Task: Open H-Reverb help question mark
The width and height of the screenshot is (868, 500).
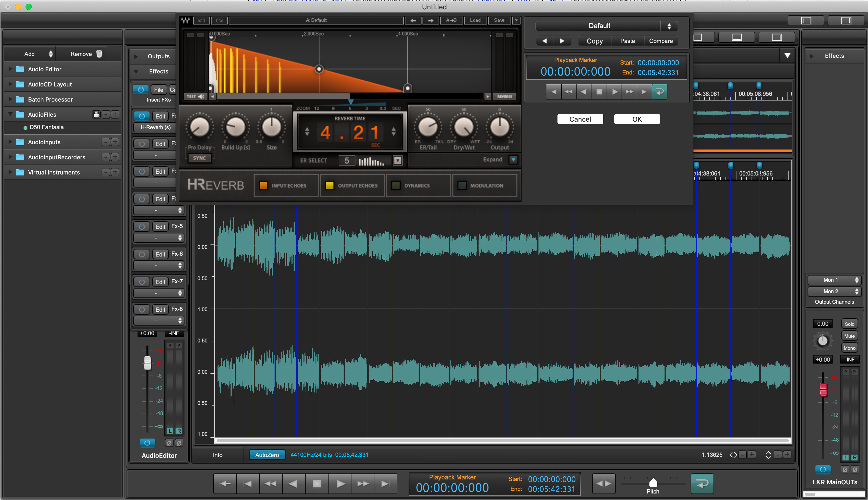Action: pos(516,21)
